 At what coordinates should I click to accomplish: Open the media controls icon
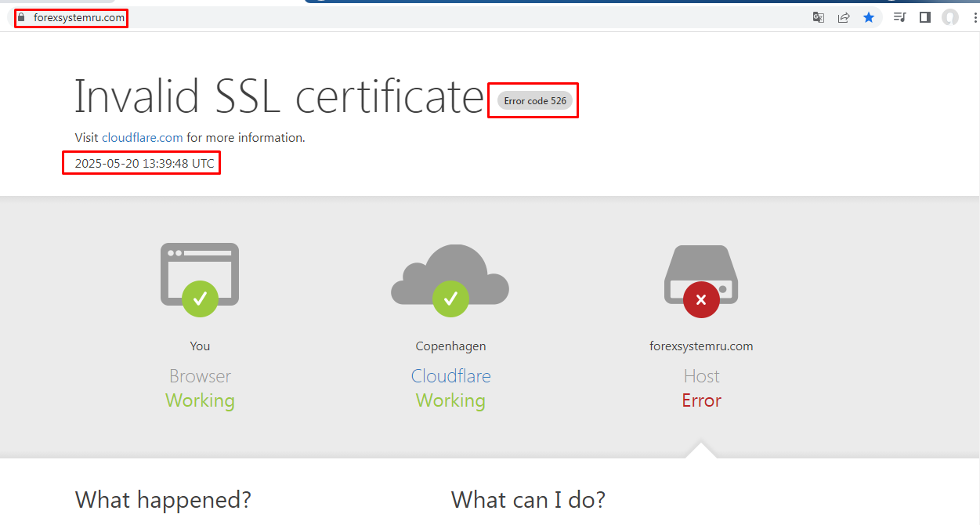(x=900, y=17)
